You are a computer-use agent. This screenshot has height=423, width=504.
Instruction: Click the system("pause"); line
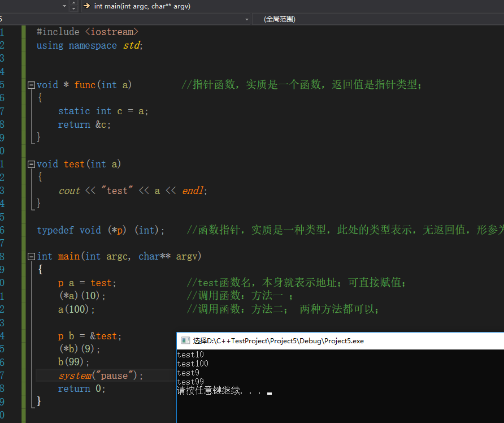point(101,375)
